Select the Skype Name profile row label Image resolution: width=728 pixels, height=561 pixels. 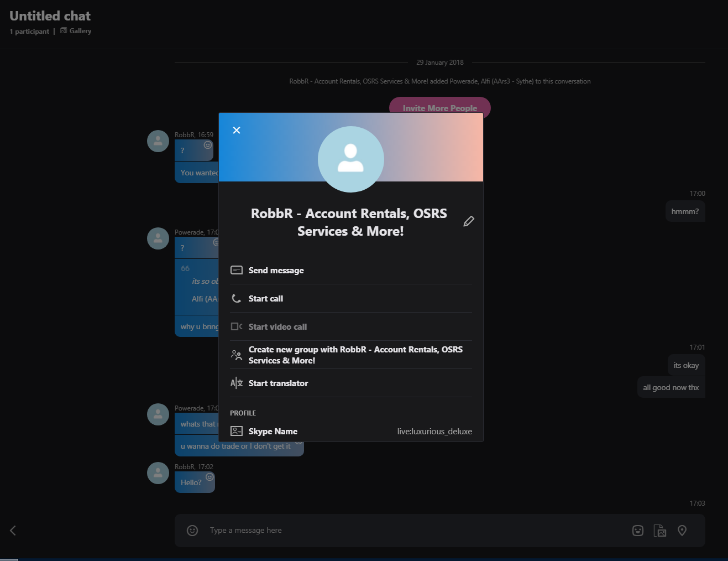coord(273,432)
